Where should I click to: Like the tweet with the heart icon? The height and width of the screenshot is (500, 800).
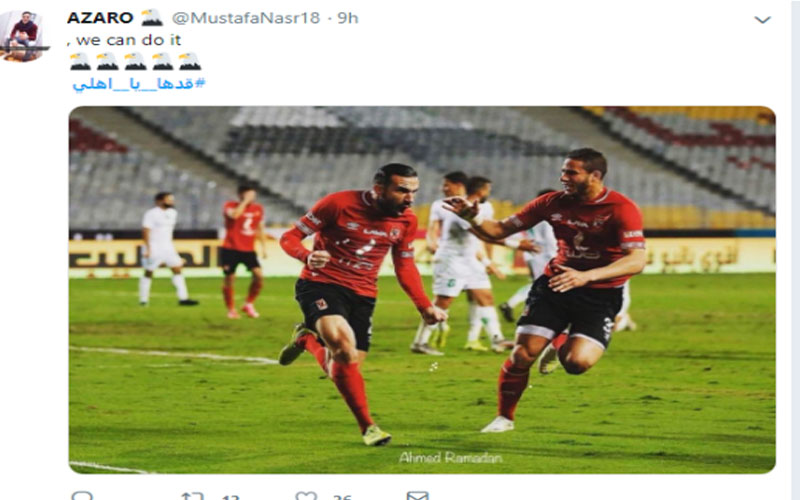click(306, 496)
